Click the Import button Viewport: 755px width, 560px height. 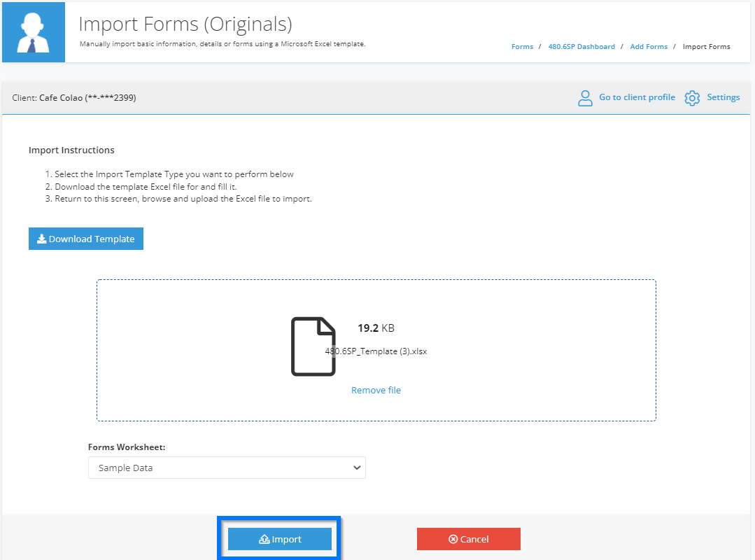click(x=280, y=539)
